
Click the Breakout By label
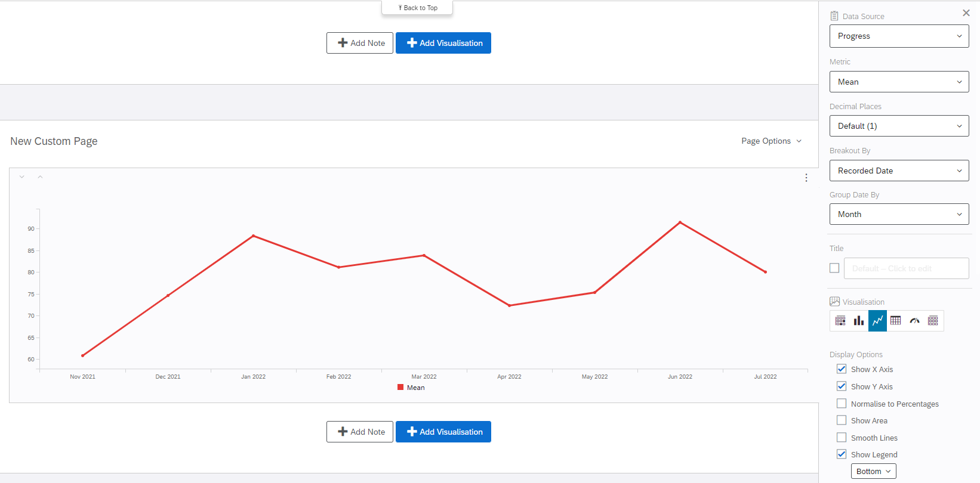point(850,151)
